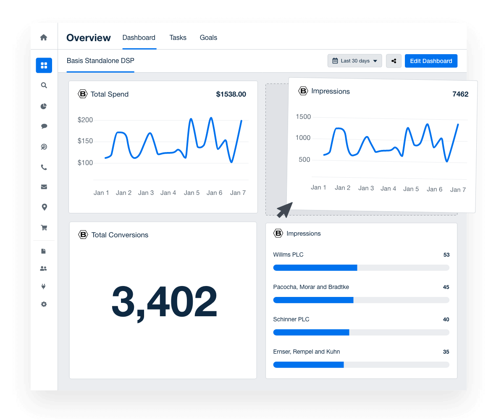Screen dimensions: 504x420
Task: Open the users group icon in the sidebar
Action: click(x=44, y=268)
